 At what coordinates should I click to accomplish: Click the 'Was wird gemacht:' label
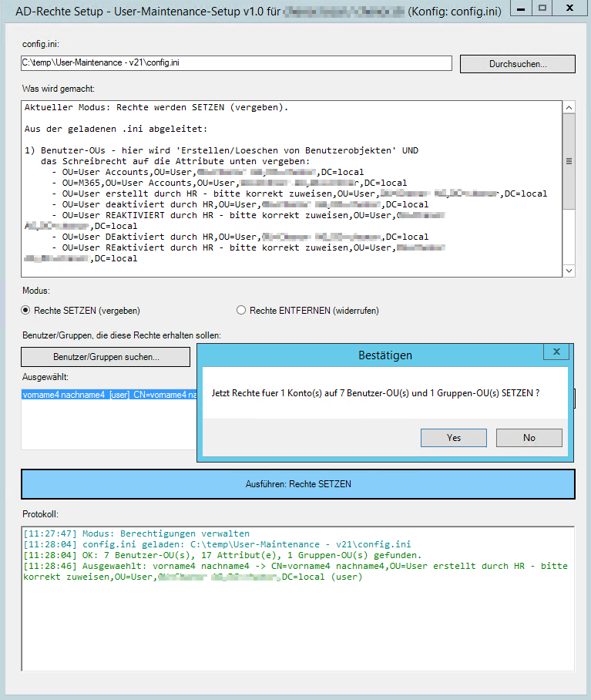pyautogui.click(x=59, y=89)
